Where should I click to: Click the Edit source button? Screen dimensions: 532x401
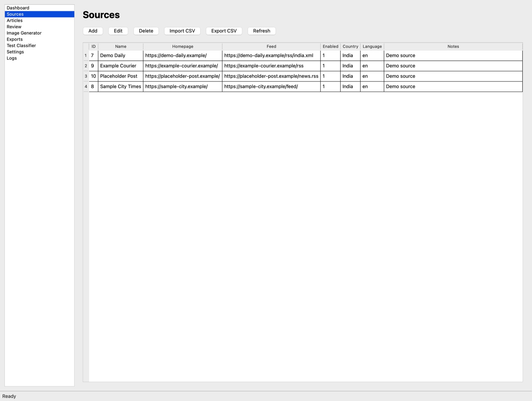[118, 31]
